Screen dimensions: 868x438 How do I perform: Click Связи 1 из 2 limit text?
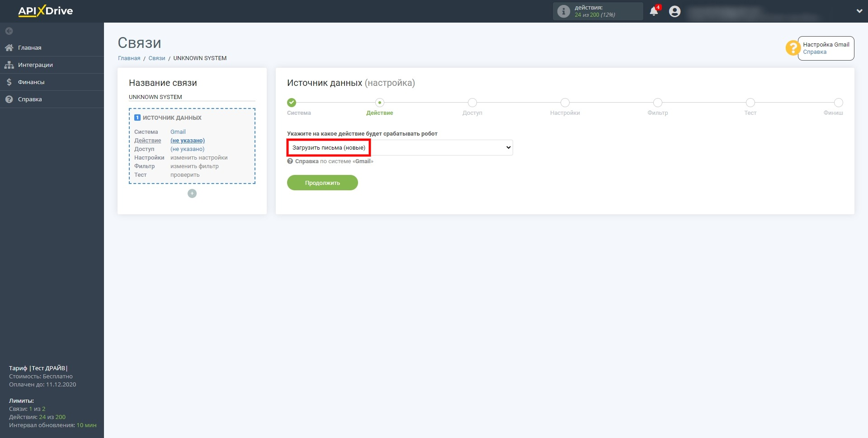click(27, 409)
